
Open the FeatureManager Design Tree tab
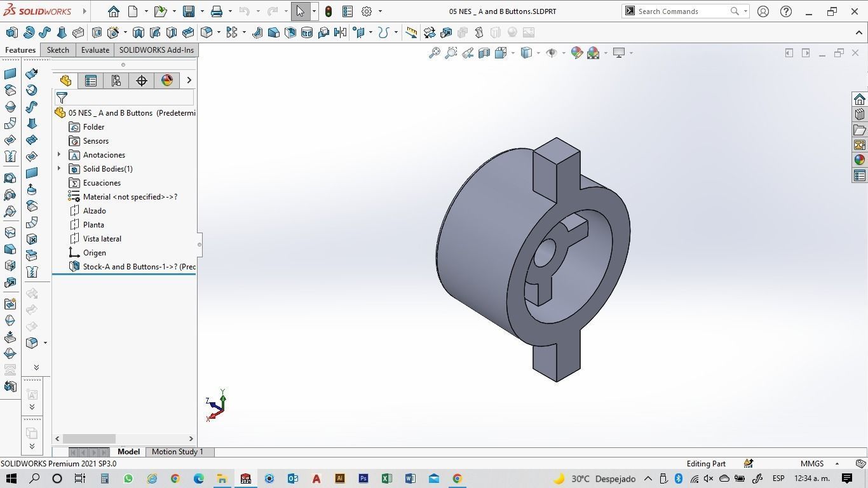(x=65, y=80)
